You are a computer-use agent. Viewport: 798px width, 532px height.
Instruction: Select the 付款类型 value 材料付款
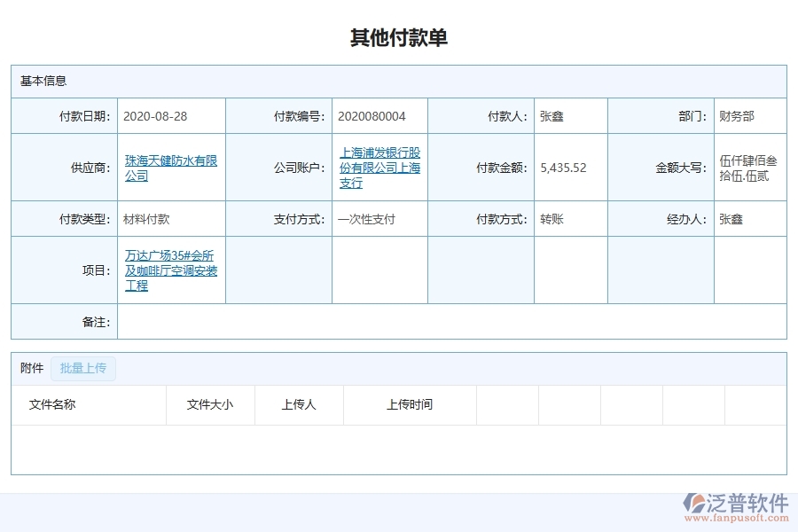pos(148,218)
